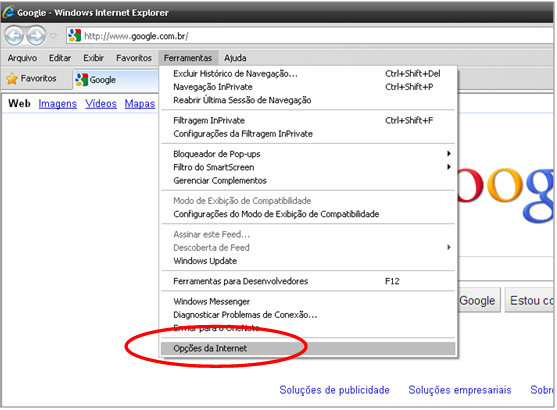Click the Web search label
This screenshot has height=410, width=557.
coord(19,104)
